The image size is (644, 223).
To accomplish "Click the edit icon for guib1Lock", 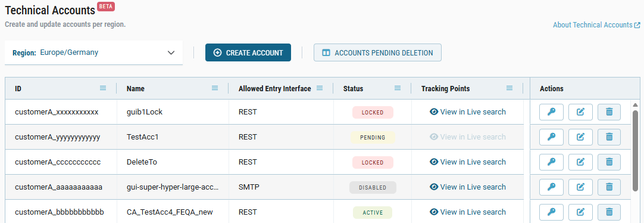I will coord(580,112).
